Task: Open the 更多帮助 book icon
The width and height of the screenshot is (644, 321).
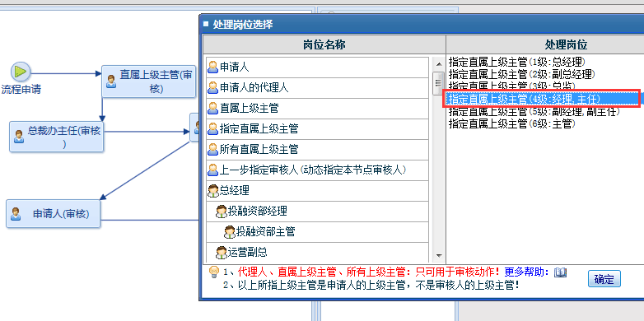Action: [x=560, y=272]
